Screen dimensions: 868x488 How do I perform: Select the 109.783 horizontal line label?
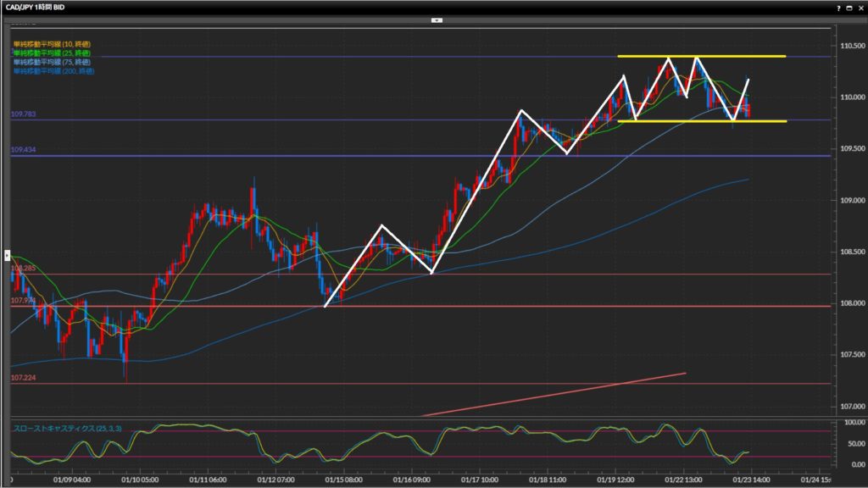coord(23,114)
